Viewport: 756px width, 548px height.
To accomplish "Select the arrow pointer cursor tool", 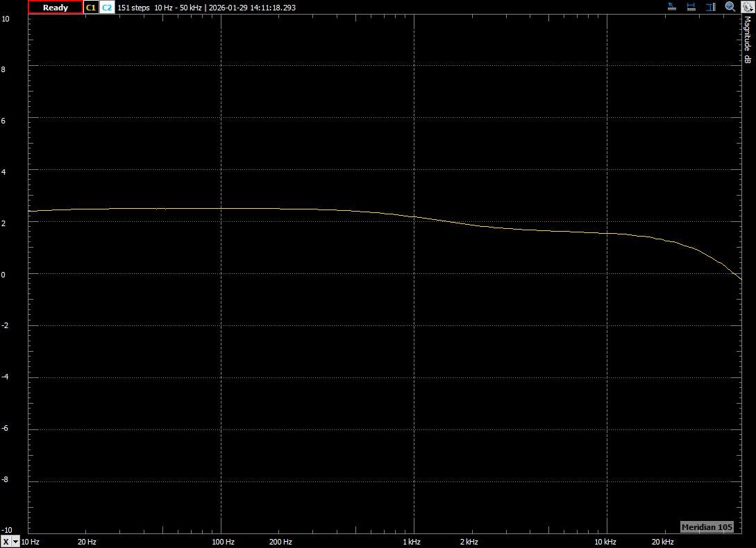I will [x=672, y=7].
